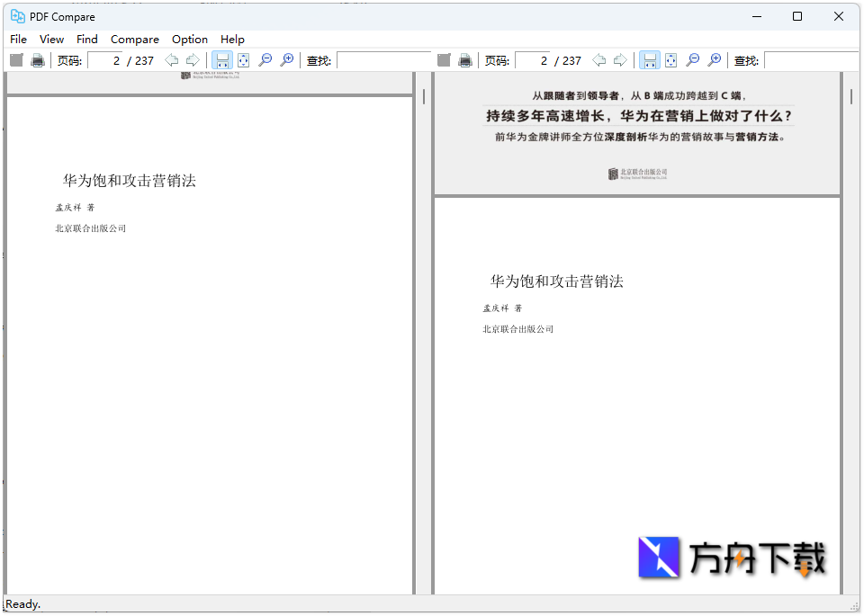The image size is (864, 616).
Task: Open the Option menu
Action: click(190, 39)
